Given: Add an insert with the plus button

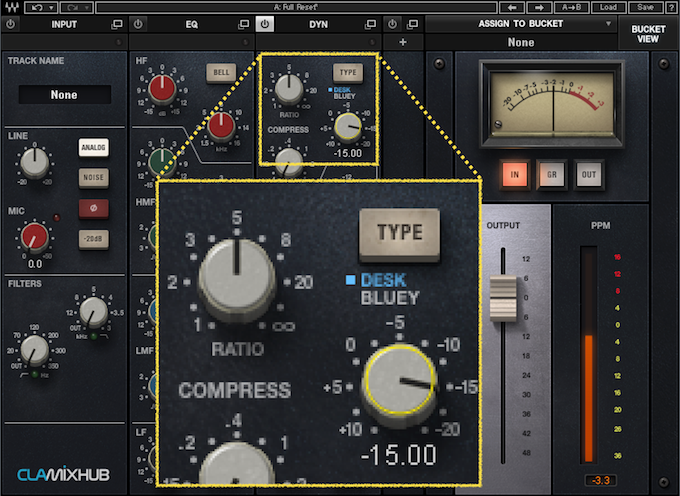Looking at the screenshot, I should (403, 42).
